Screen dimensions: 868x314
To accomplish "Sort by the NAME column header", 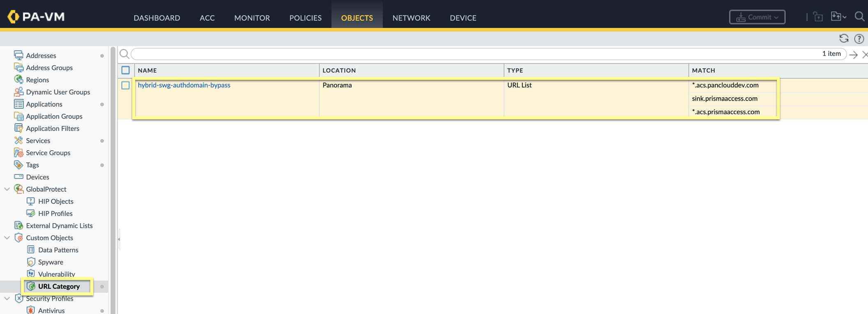I will [x=227, y=70].
